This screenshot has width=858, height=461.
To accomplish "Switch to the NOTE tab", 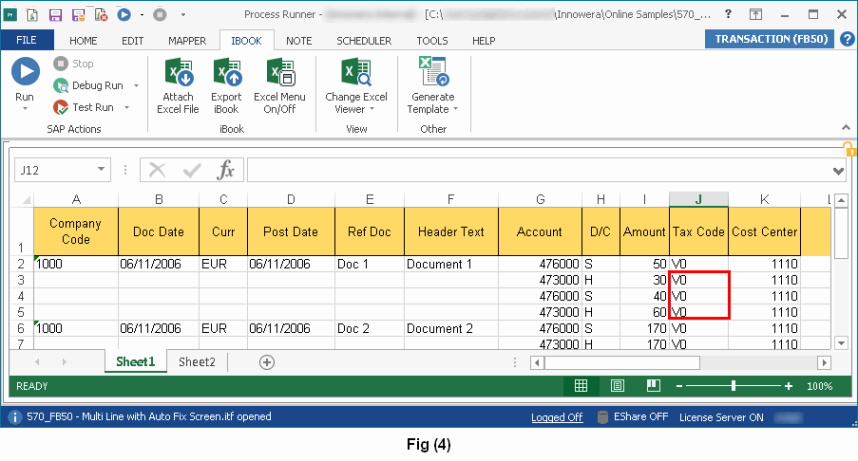I will tap(299, 41).
